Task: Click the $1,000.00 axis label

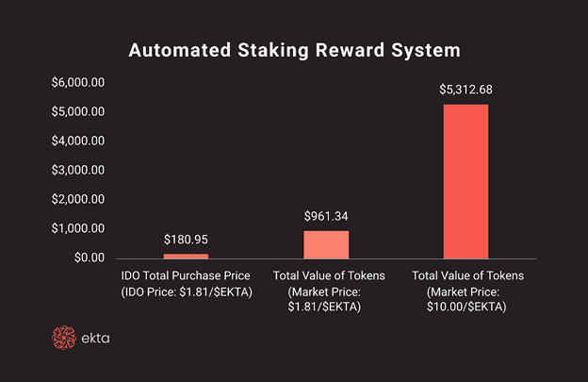Action: pos(78,228)
